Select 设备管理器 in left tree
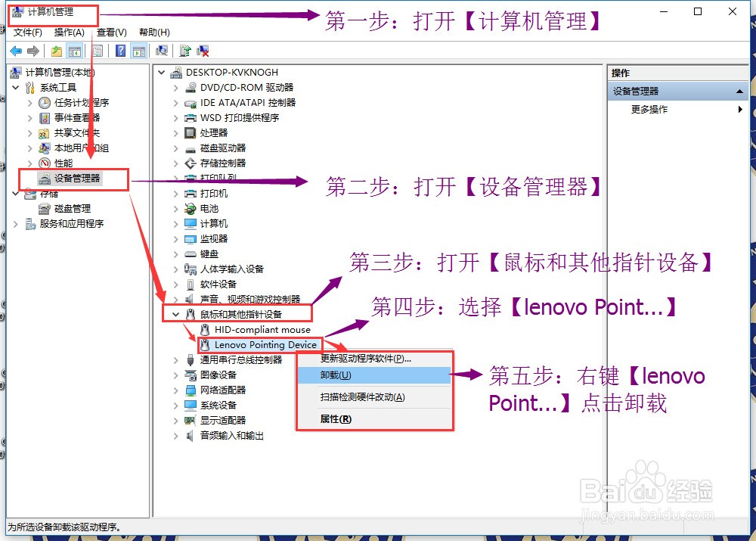Viewport: 756px width, 541px height. click(x=77, y=178)
